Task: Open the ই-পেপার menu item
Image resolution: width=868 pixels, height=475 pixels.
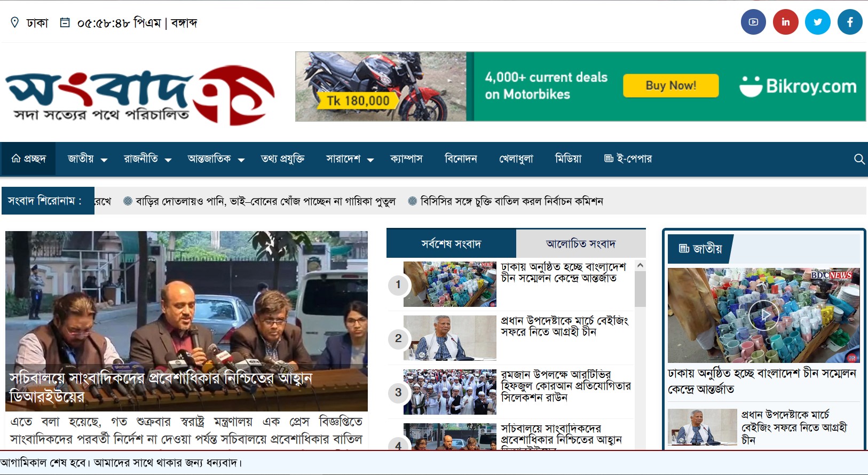Action: pos(628,159)
